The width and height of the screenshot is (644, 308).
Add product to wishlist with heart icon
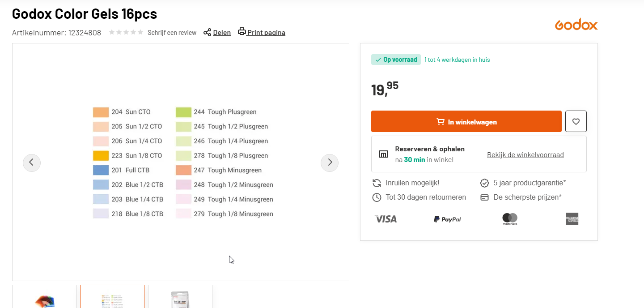click(x=576, y=121)
